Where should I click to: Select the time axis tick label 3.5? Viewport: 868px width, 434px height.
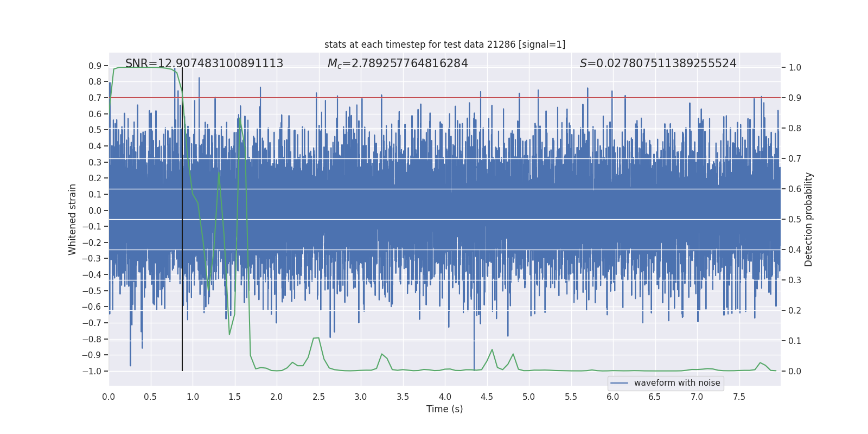click(x=403, y=397)
